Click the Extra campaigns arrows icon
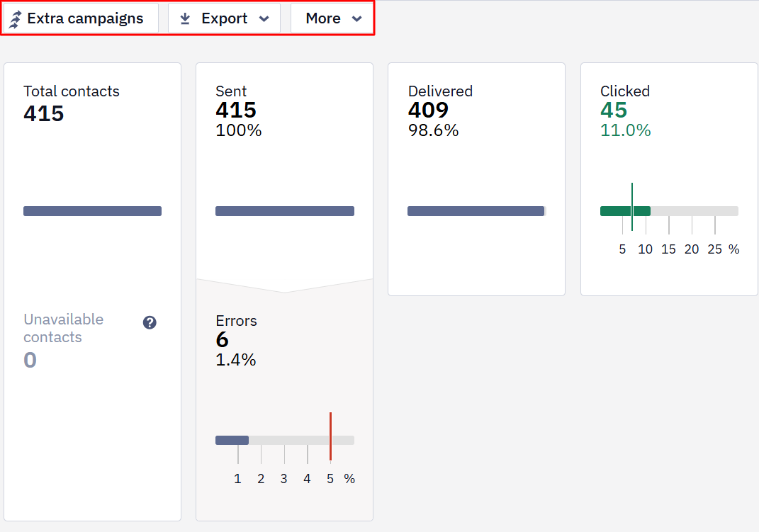The width and height of the screenshot is (759, 532). 16,19
